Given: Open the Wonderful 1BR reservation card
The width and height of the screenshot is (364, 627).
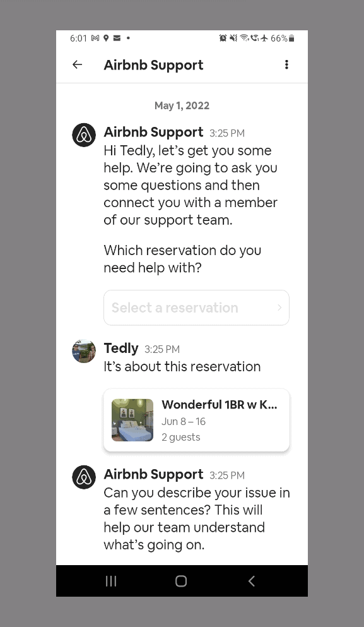Looking at the screenshot, I should click(x=196, y=420).
